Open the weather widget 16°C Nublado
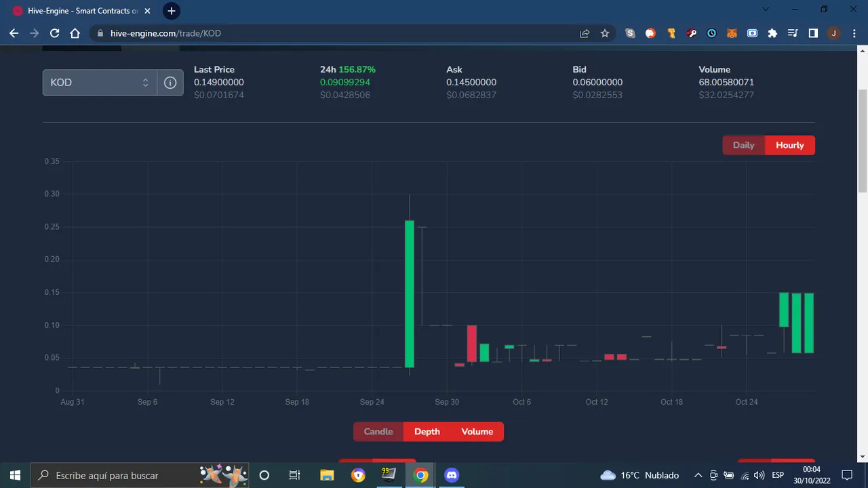This screenshot has height=488, width=868. [639, 475]
